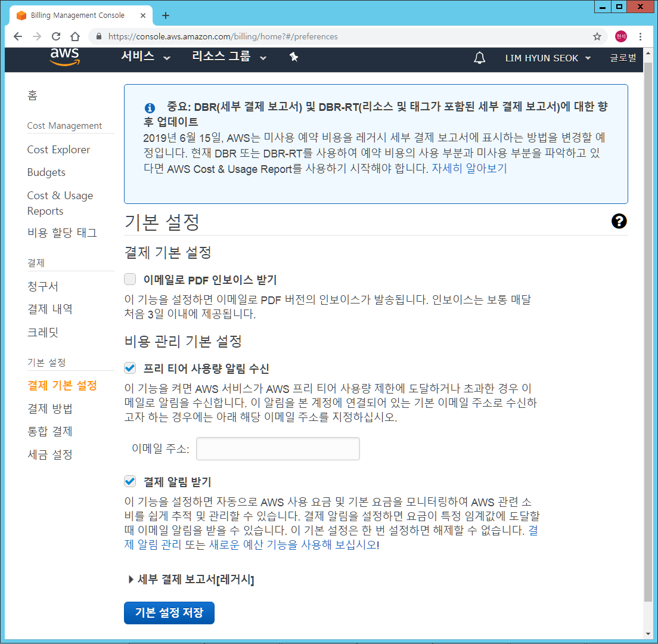Open a new browser tab with plus
This screenshot has height=644, width=658.
166,16
